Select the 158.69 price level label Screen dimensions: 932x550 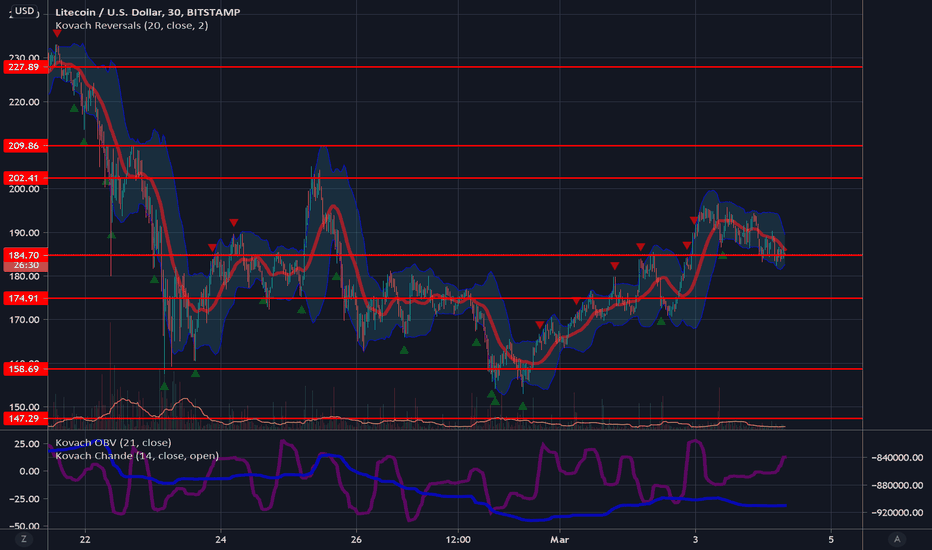(25, 369)
